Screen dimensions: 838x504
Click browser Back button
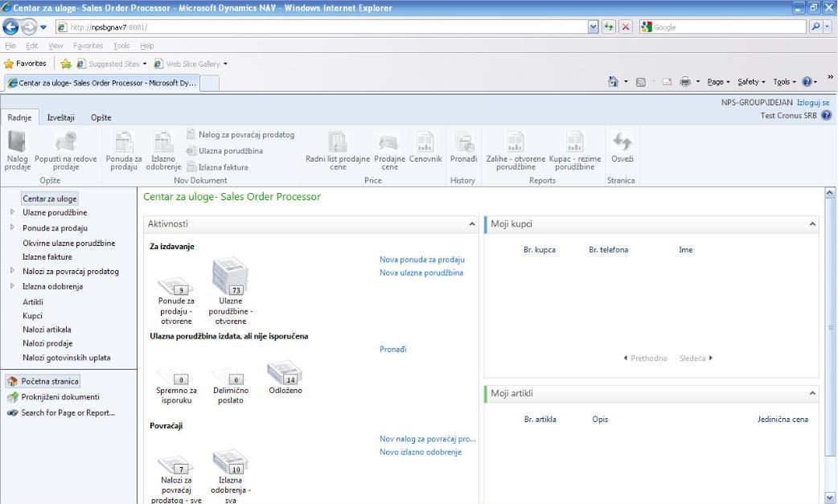click(x=10, y=27)
